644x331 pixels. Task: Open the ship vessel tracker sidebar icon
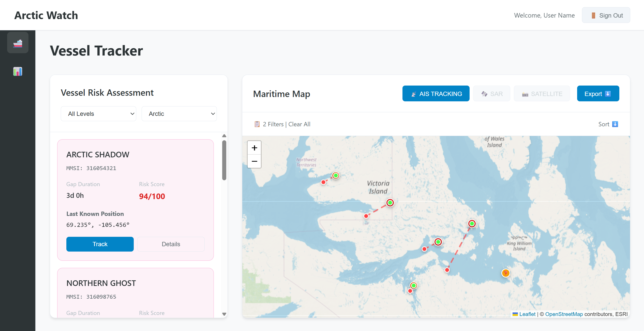(18, 43)
